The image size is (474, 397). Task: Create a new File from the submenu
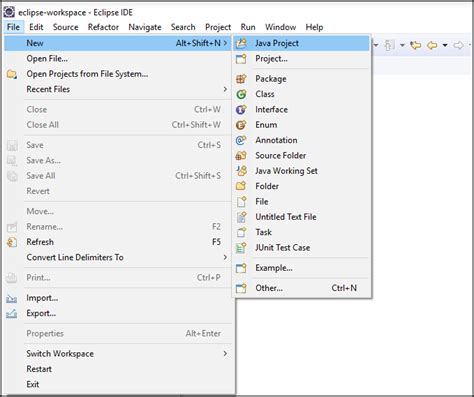pyautogui.click(x=302, y=201)
